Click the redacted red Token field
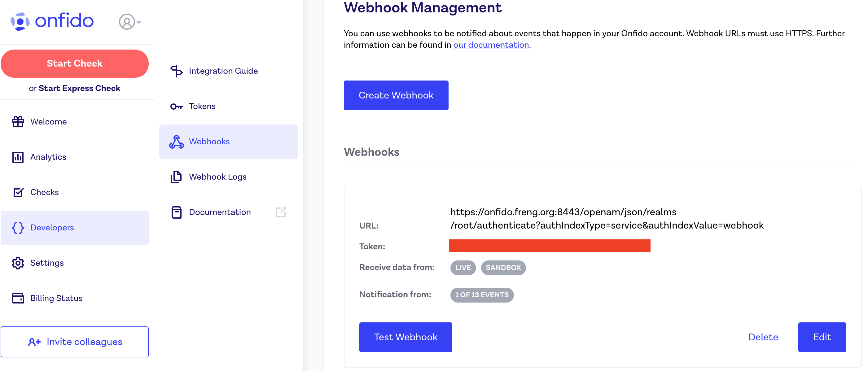This screenshot has width=868, height=371. [549, 246]
